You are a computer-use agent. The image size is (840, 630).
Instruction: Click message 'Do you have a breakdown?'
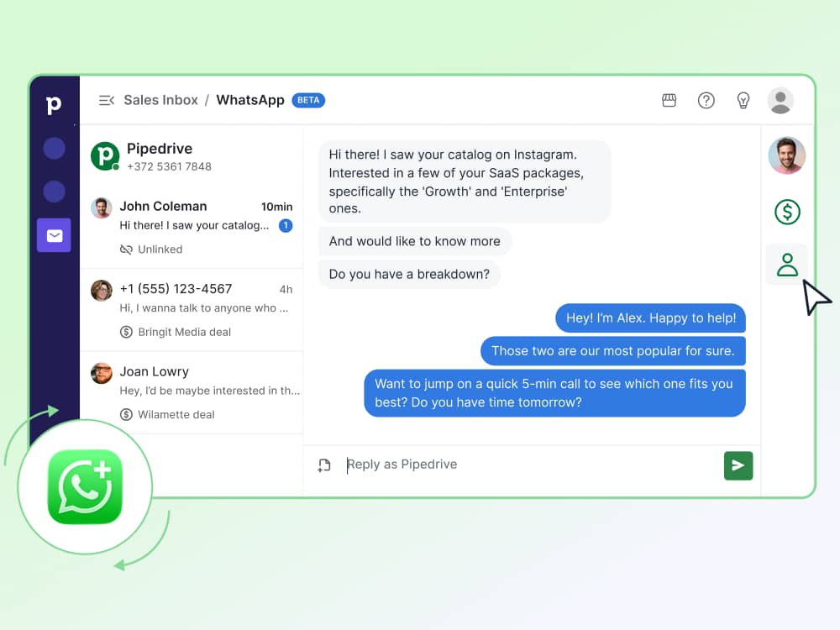(x=409, y=275)
